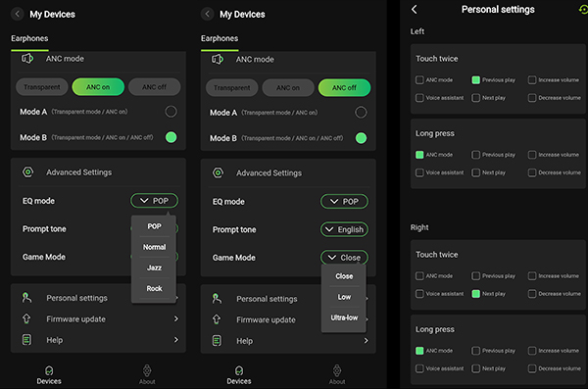The height and width of the screenshot is (389, 588).
Task: Open Help chevron in left screen
Action: pos(175,340)
